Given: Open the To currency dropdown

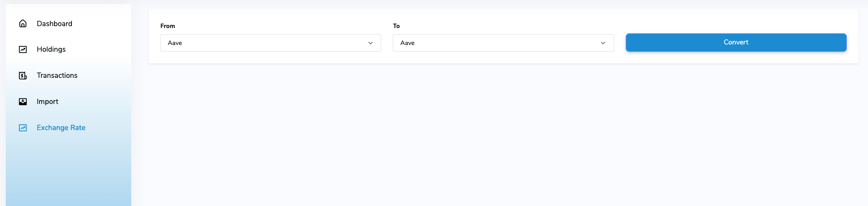Looking at the screenshot, I should tap(503, 43).
